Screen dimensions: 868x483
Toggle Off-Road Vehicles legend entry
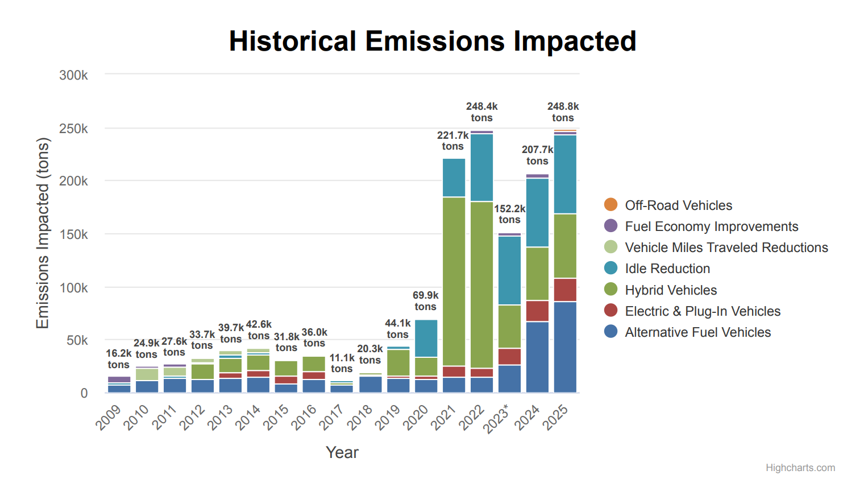point(668,205)
